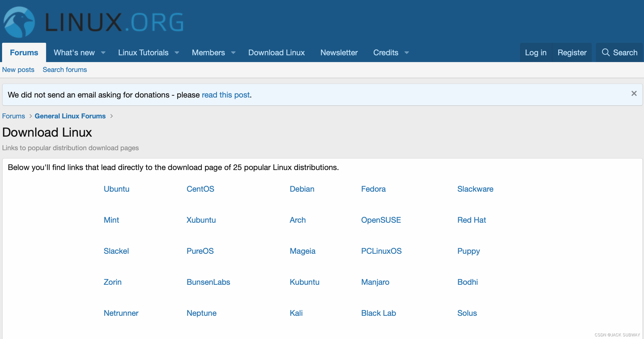The width and height of the screenshot is (644, 339).
Task: Open What's new menu item
Action: (x=74, y=53)
